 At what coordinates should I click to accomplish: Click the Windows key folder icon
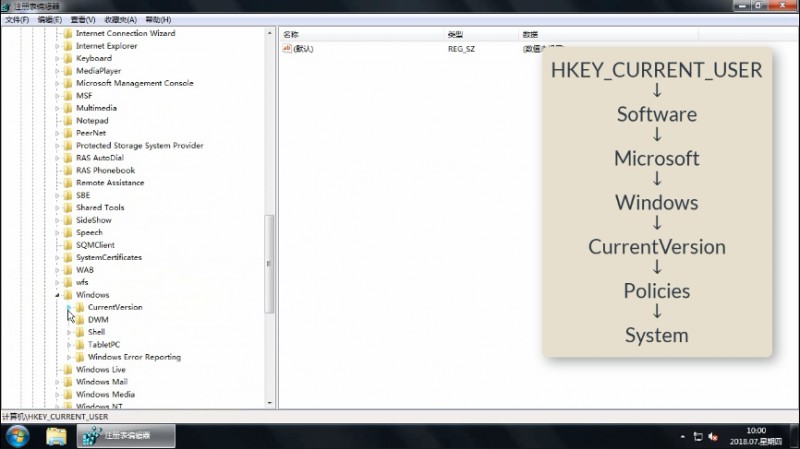coord(68,295)
